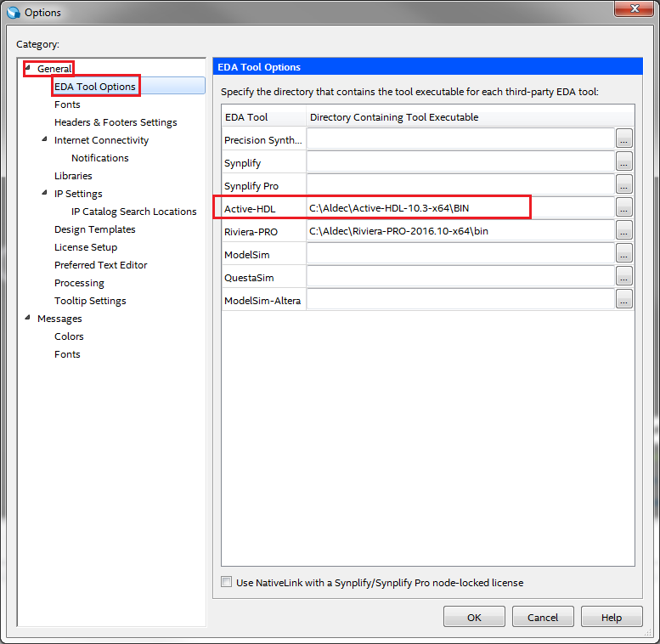The height and width of the screenshot is (644, 660).
Task: Click the ModelSim-Altera directory field
Action: (460, 299)
